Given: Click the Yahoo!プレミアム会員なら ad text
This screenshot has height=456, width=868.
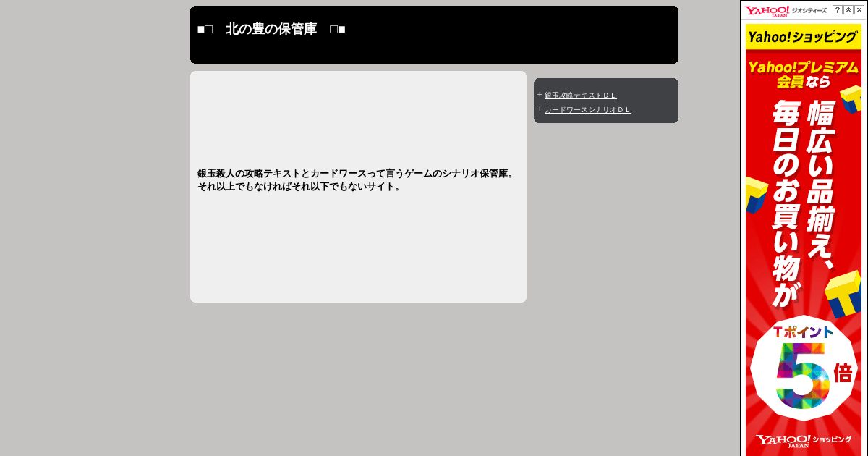Looking at the screenshot, I should click(x=804, y=74).
